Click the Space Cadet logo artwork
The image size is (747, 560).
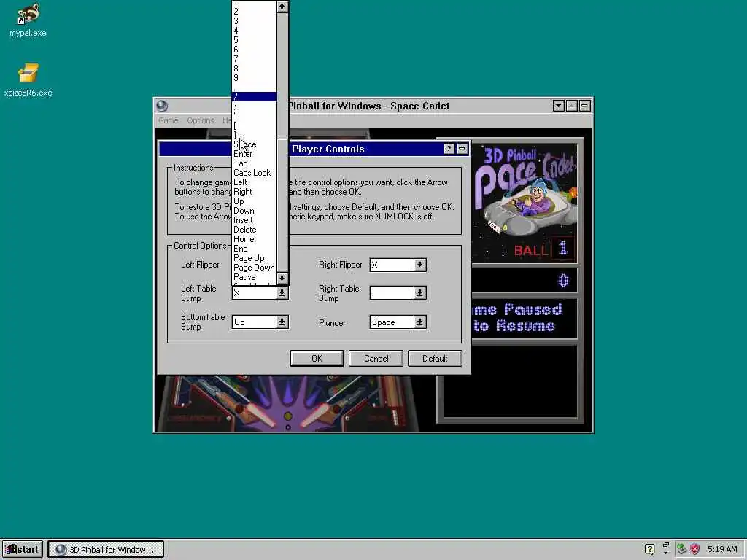tap(525, 203)
